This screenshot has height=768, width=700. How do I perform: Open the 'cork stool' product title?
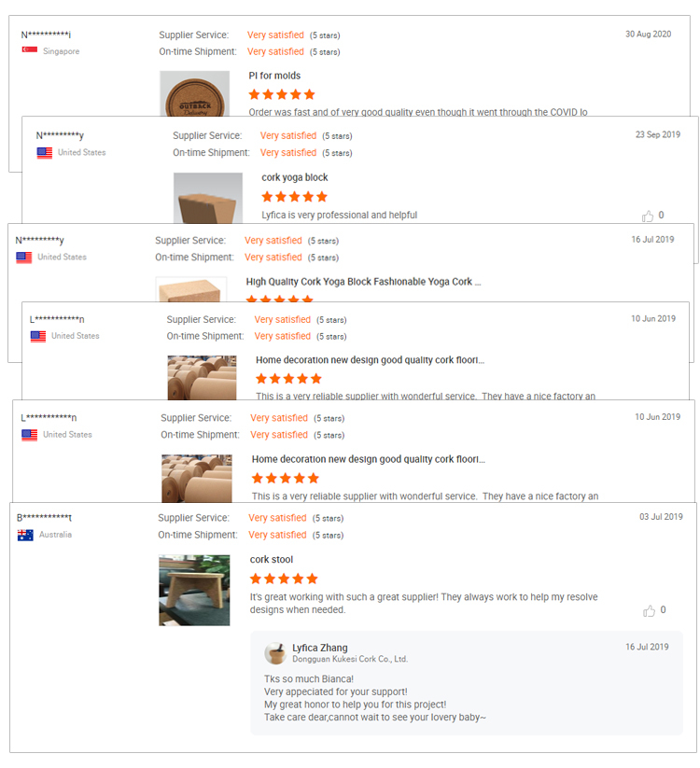coord(272,559)
